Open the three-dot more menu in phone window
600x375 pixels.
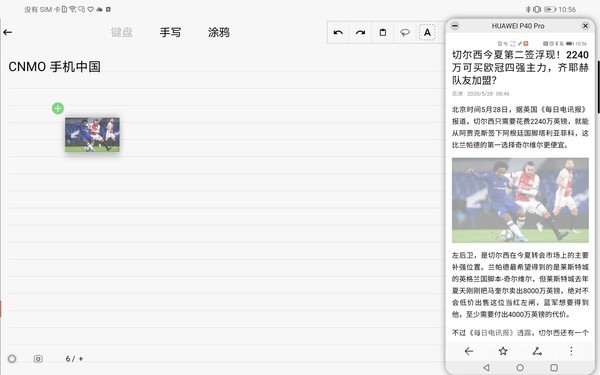click(571, 351)
